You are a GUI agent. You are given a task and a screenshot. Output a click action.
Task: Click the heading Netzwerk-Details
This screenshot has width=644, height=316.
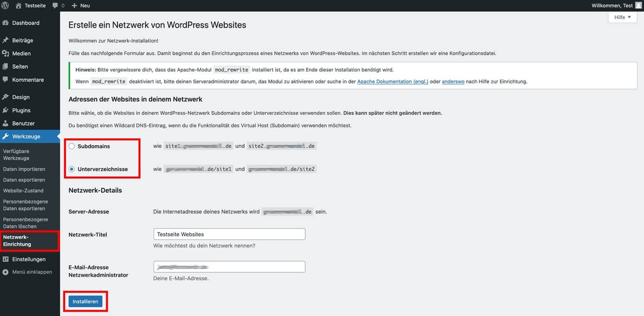click(x=95, y=190)
